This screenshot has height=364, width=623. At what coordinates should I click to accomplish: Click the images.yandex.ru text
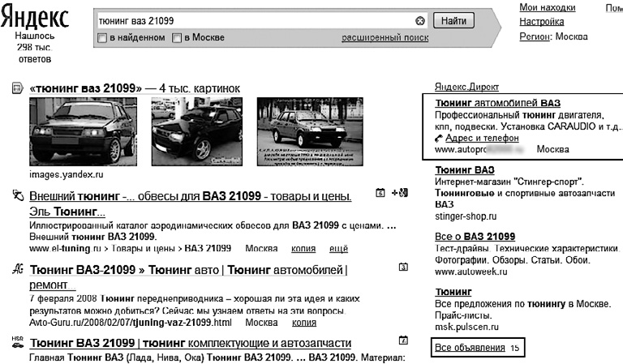(x=66, y=174)
